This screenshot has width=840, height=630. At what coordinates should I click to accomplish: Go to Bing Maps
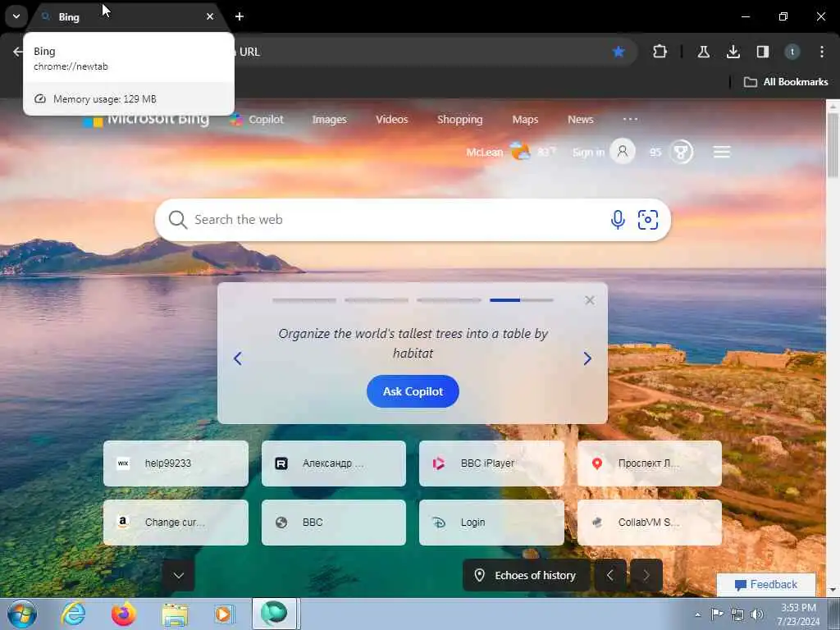525,120
